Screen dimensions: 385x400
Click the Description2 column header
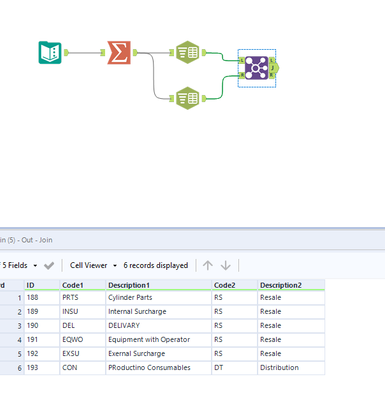click(291, 285)
